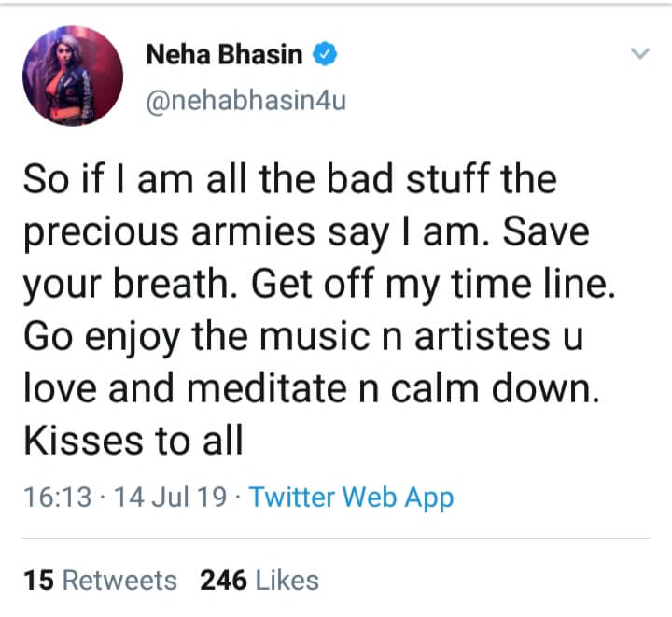This screenshot has width=672, height=617.
Task: View the 15 Retweets list
Action: point(100,581)
